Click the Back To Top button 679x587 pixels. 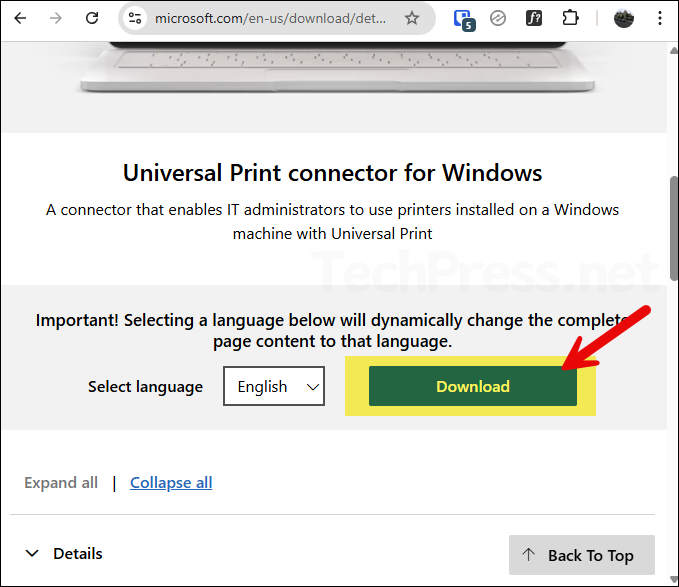coord(582,555)
